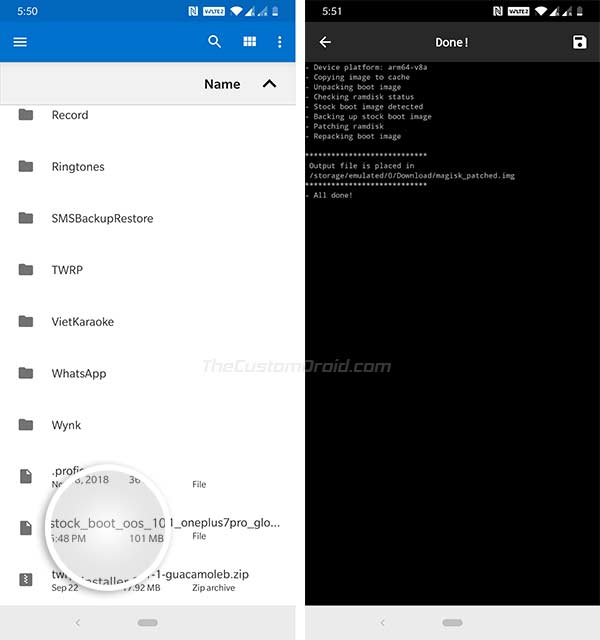Tap the zip archive file icon
The width and height of the screenshot is (600, 640).
(26, 580)
